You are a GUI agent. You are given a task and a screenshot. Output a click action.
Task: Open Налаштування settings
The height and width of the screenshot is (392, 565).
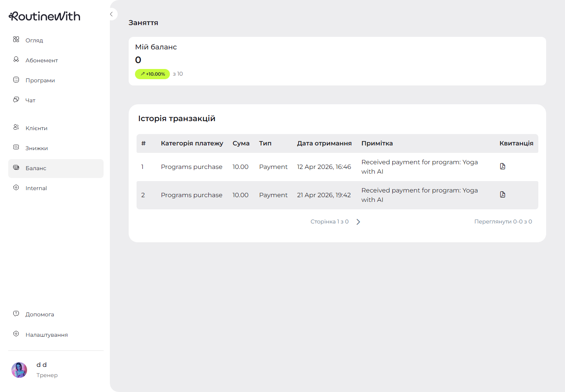pyautogui.click(x=46, y=335)
